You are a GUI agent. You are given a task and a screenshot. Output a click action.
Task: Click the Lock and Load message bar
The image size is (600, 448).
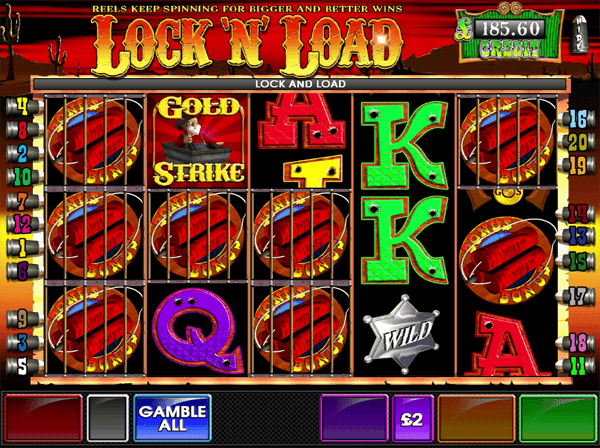pos(300,84)
